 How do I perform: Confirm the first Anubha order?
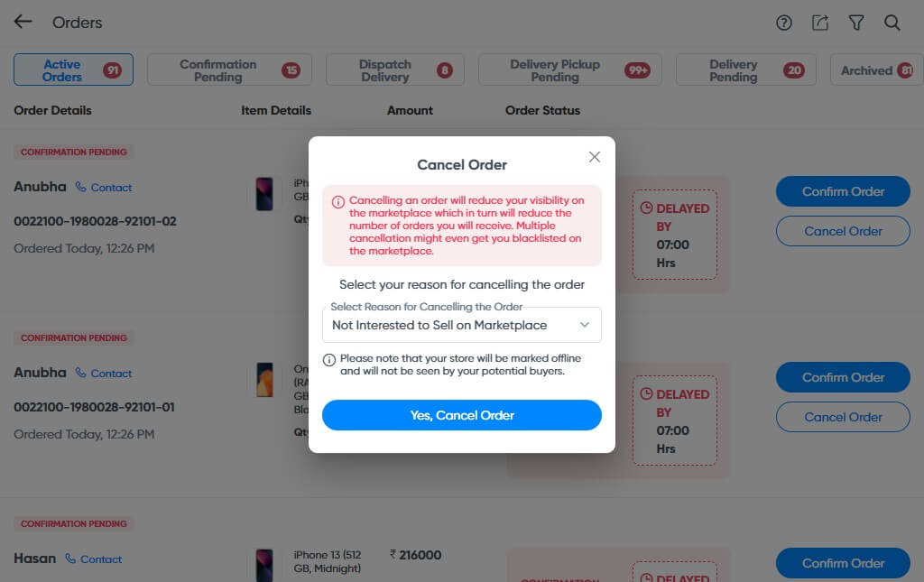pos(843,191)
